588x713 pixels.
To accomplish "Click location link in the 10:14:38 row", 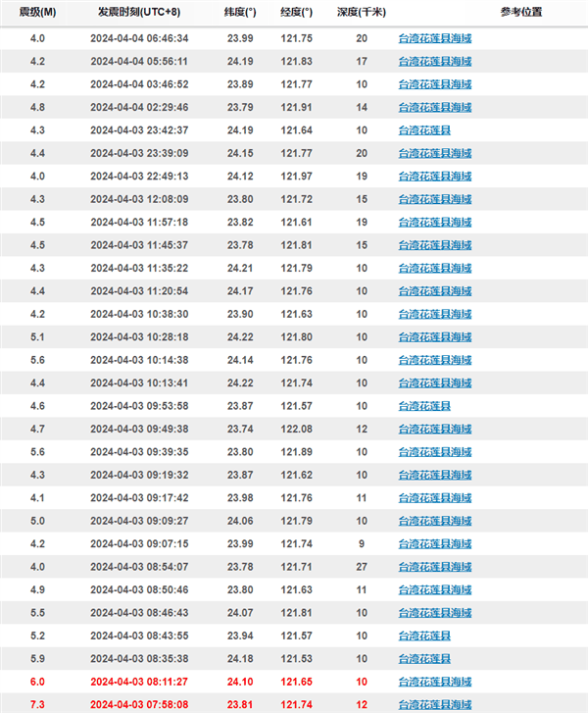I will pos(435,360).
